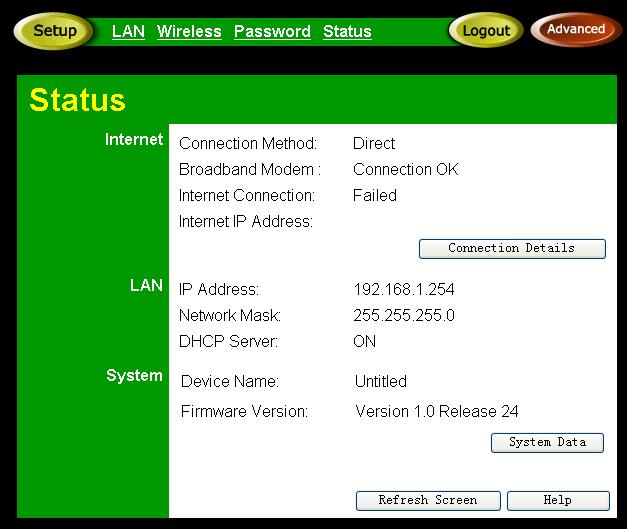Click the 'System' section label
The height and width of the screenshot is (529, 627).
(x=134, y=375)
